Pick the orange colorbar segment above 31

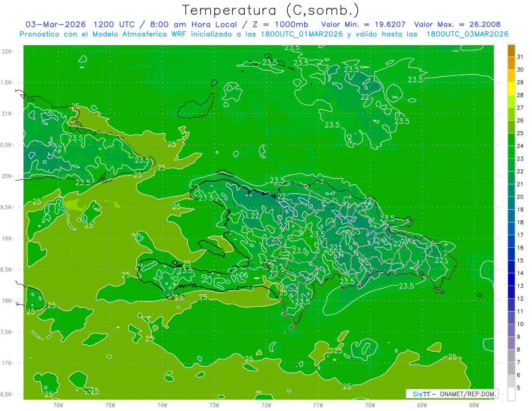click(x=511, y=51)
